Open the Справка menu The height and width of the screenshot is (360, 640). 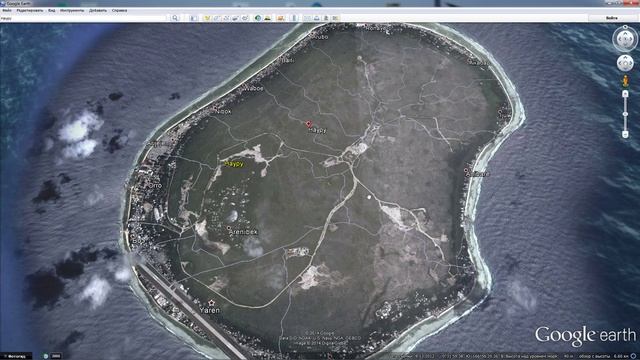tap(119, 10)
